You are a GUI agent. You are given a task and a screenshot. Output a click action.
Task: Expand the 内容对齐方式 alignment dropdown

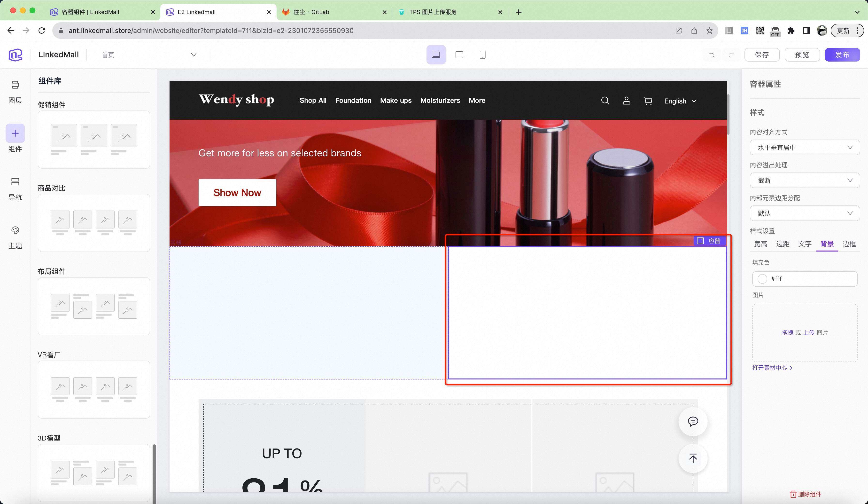(805, 148)
